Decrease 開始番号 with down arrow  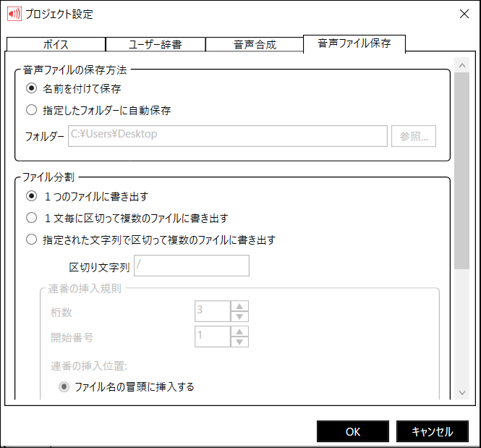pyautogui.click(x=239, y=342)
